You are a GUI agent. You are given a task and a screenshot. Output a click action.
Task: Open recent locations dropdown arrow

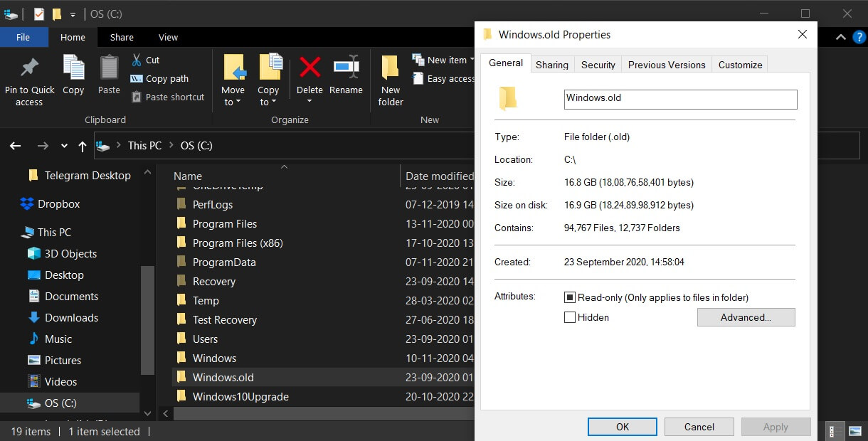[x=64, y=145]
